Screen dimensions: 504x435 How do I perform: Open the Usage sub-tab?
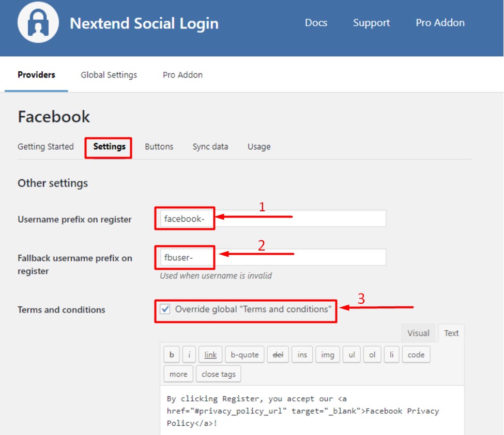(x=259, y=147)
